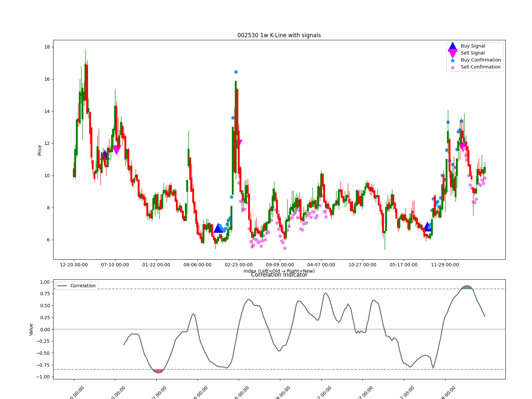Click the 'Value' y-axis label on lower chart
Image resolution: width=532 pixels, height=399 pixels.
click(31, 329)
